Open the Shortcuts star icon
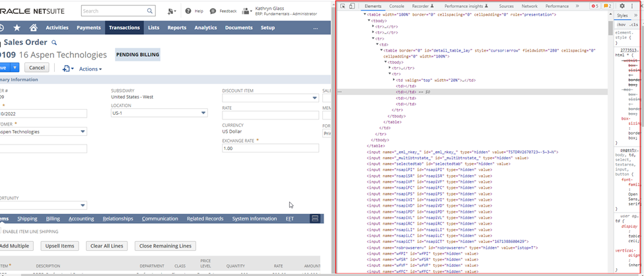 coord(17,28)
